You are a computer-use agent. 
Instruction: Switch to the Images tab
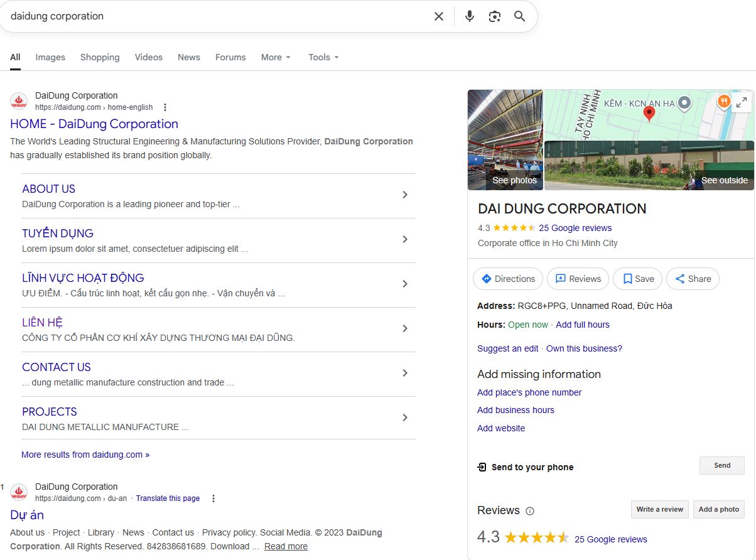[50, 57]
